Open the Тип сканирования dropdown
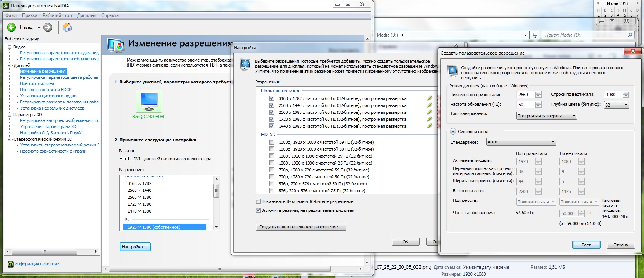This screenshot has height=278, width=644. pyautogui.click(x=546, y=116)
